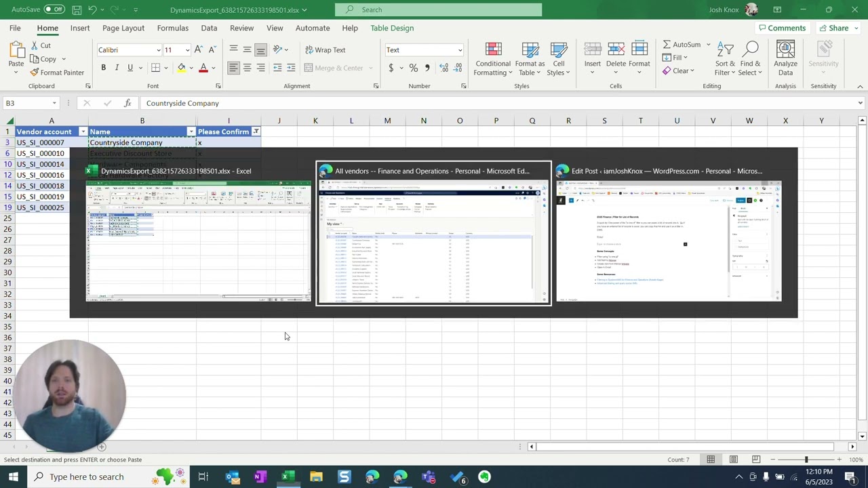The width and height of the screenshot is (868, 488).
Task: Click the Wrap Text button
Action: (325, 49)
